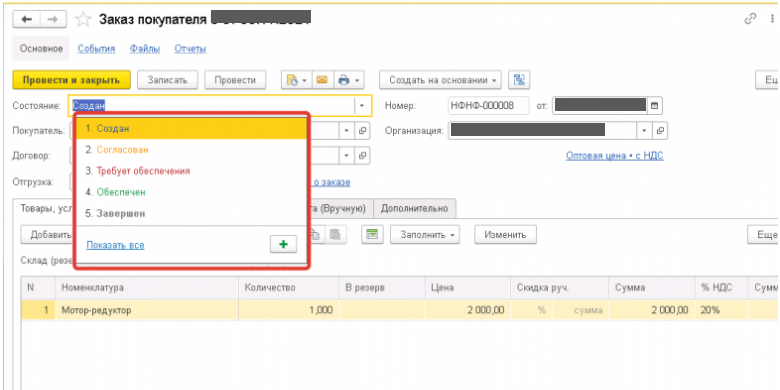Open the calendar picker for the order date
780x390 pixels.
[x=655, y=105]
